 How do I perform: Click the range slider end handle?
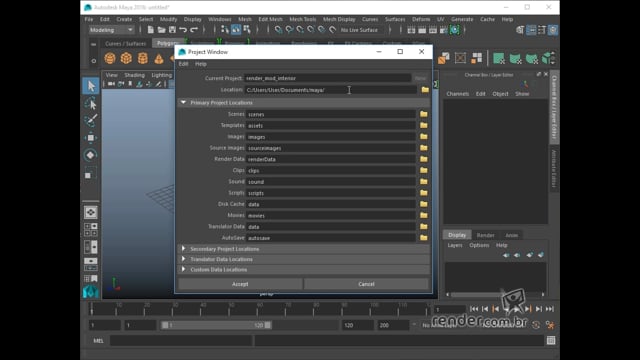pos(267,325)
